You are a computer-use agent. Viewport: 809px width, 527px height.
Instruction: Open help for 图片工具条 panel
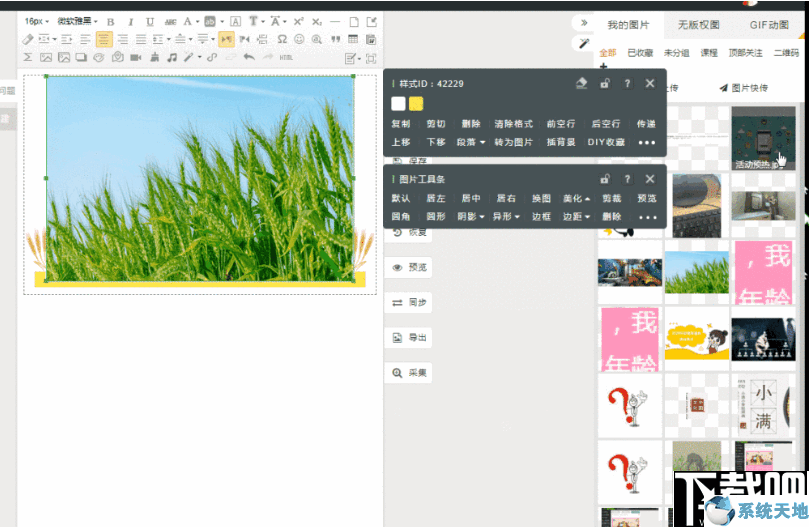point(627,179)
